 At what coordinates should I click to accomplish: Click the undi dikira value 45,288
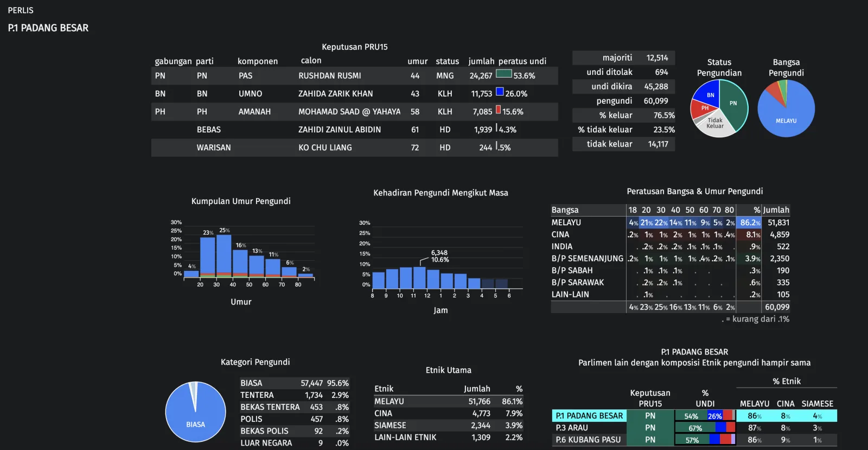point(656,87)
